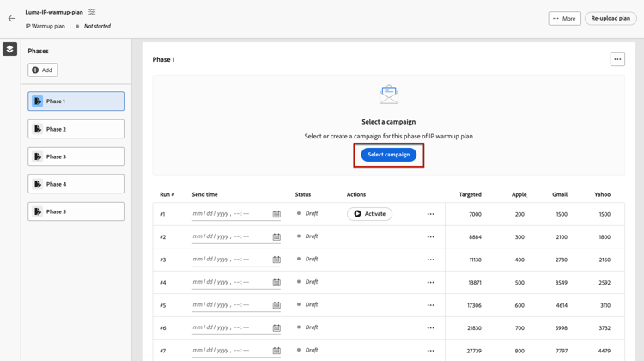Click Re-upload plan button
The width and height of the screenshot is (644, 361).
point(611,18)
